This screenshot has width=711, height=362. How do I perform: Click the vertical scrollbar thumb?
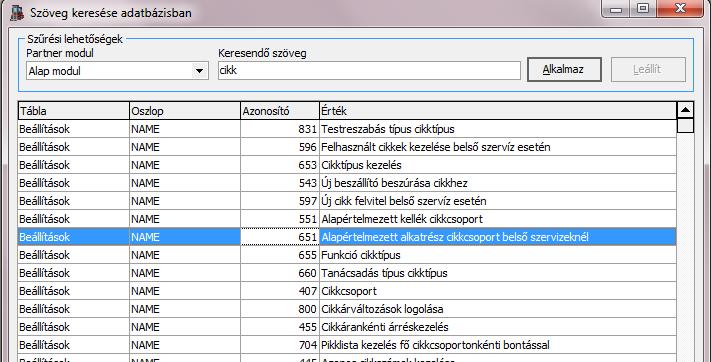(685, 125)
